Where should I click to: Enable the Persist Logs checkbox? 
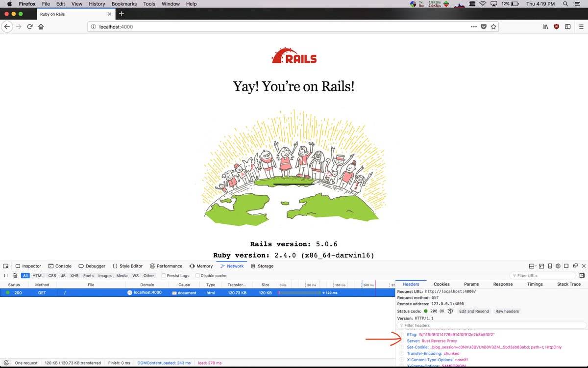164,276
